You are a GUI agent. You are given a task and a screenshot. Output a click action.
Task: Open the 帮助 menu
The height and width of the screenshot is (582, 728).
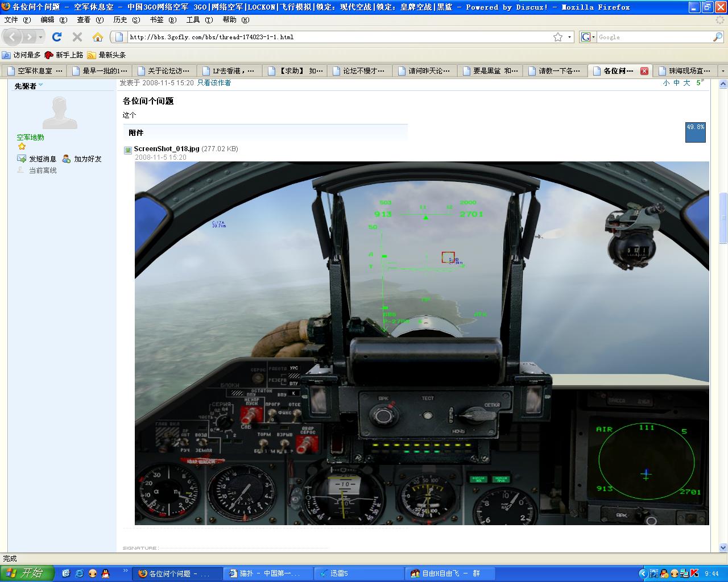pyautogui.click(x=236, y=19)
